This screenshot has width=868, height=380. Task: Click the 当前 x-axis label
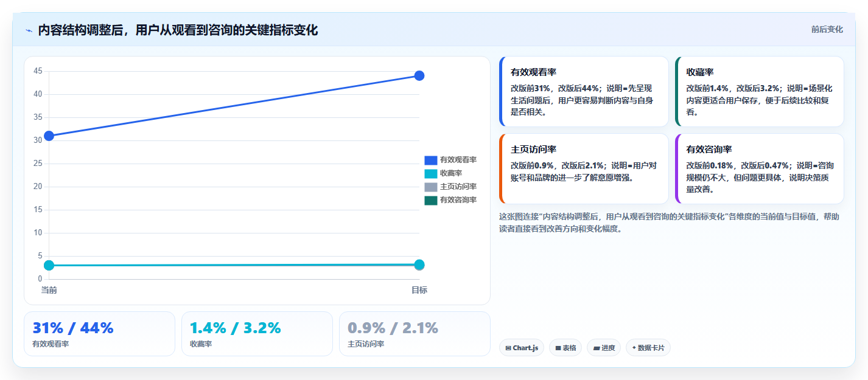49,290
